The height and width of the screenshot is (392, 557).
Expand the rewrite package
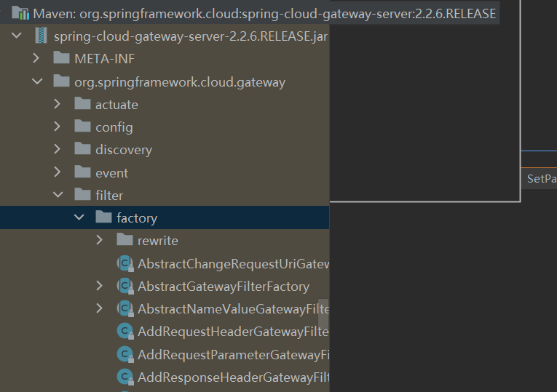[100, 240]
